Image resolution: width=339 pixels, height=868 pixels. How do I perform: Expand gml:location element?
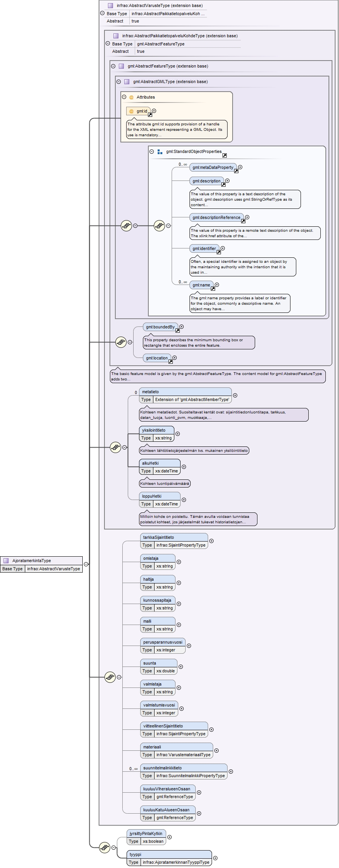(175, 358)
